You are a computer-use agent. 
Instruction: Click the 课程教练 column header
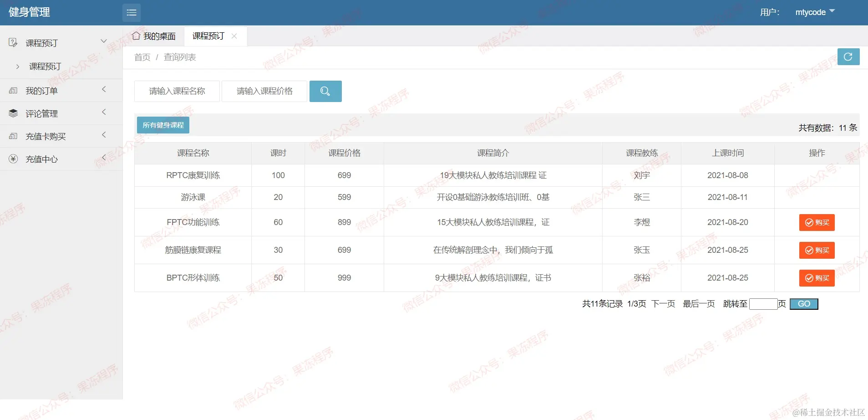point(642,153)
